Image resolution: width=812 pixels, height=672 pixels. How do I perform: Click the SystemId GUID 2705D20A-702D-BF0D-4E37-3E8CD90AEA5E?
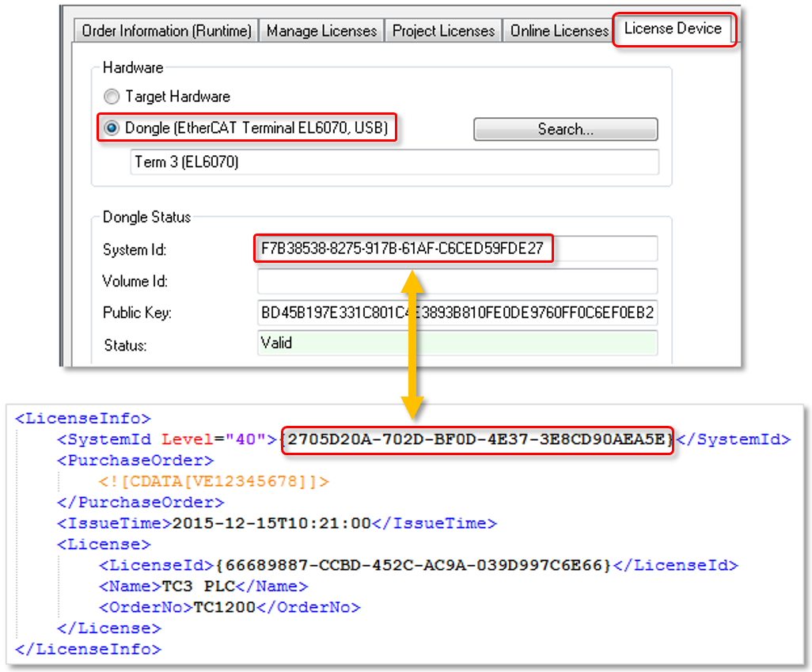pyautogui.click(x=476, y=439)
